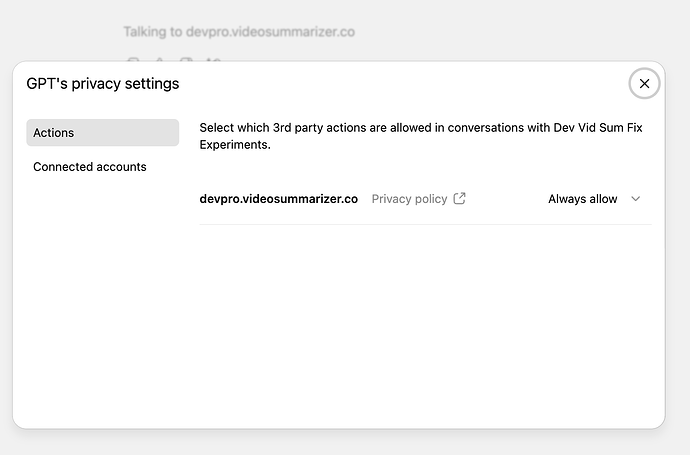Switch to the Connected accounts tab
This screenshot has width=690, height=455.
(x=90, y=167)
